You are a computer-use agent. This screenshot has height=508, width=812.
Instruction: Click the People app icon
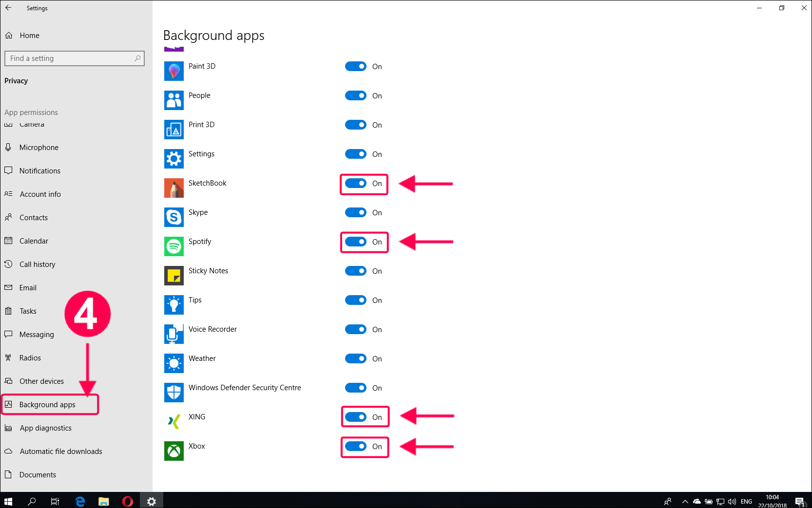(x=174, y=100)
